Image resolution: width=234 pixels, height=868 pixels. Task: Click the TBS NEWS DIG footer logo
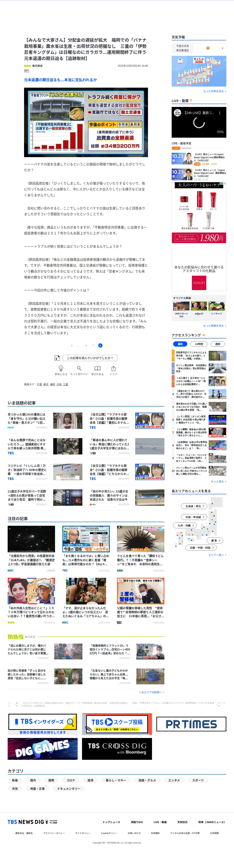pos(32,822)
